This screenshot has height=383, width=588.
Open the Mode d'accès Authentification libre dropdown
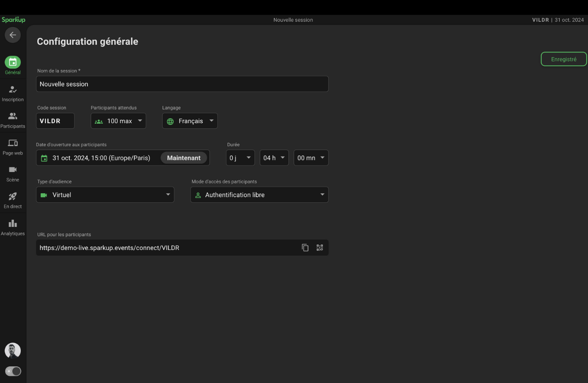coord(260,195)
